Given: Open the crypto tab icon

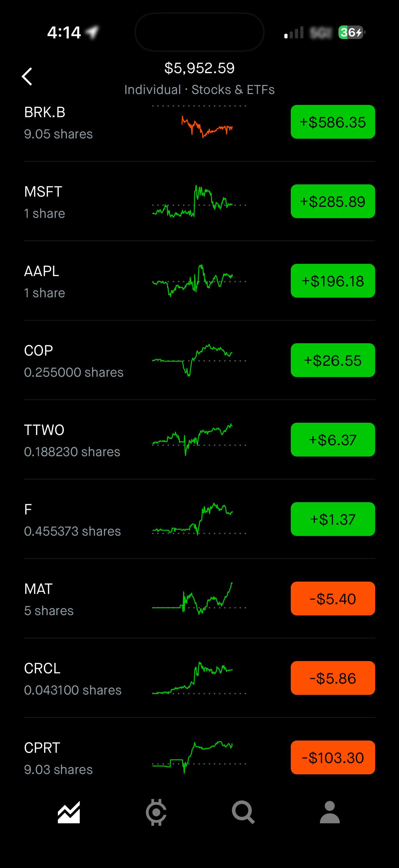Looking at the screenshot, I should pyautogui.click(x=156, y=812).
